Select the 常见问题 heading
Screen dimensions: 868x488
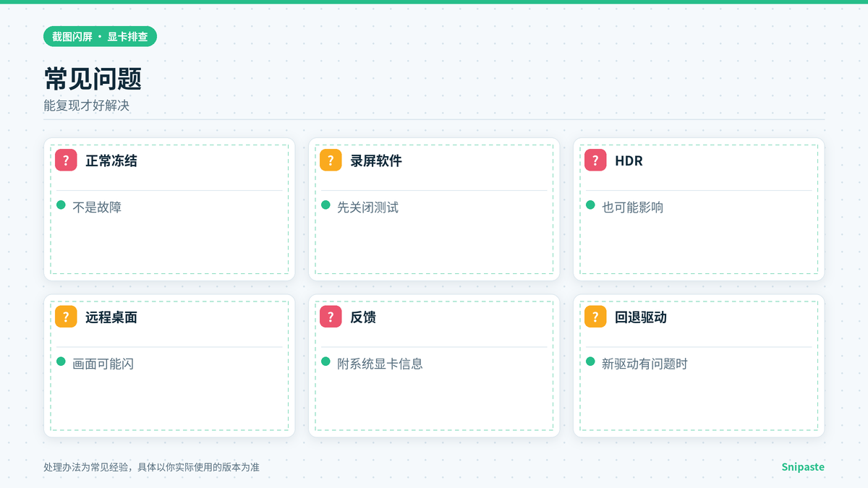point(93,79)
